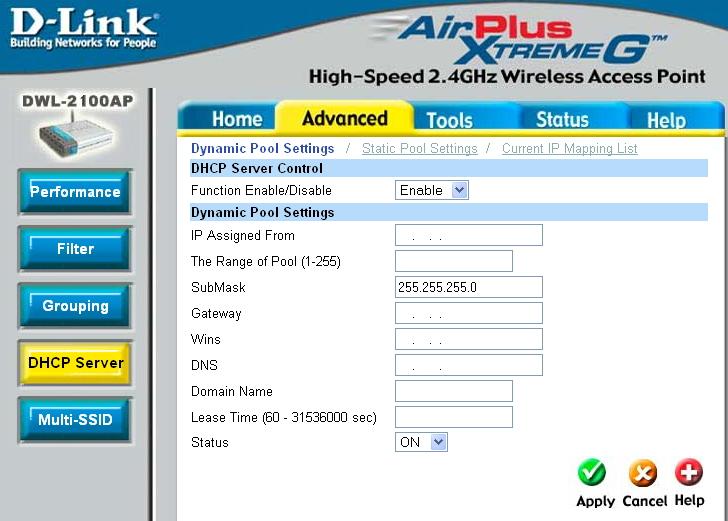Click the Dynamic Pool Settings link
This screenshot has height=521, width=728.
click(x=262, y=148)
